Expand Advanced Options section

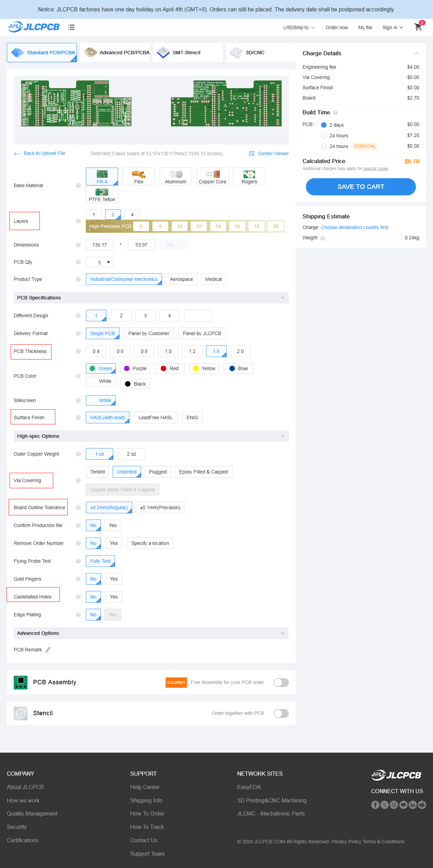tap(283, 633)
